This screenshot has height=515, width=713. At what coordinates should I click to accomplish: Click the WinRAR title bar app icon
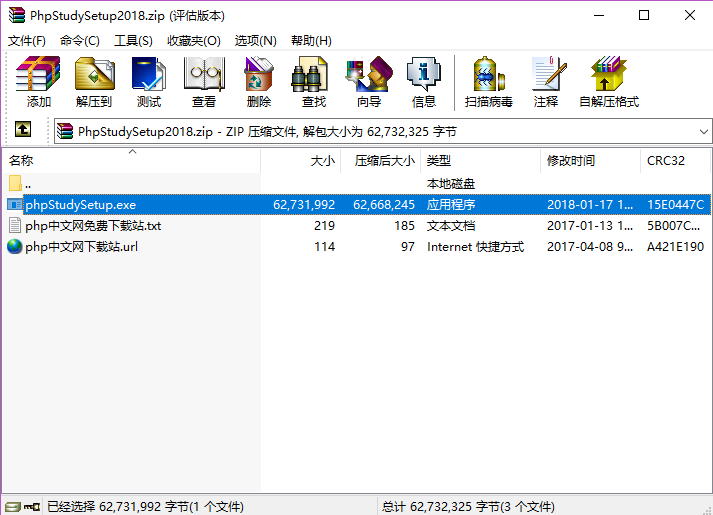pyautogui.click(x=17, y=15)
